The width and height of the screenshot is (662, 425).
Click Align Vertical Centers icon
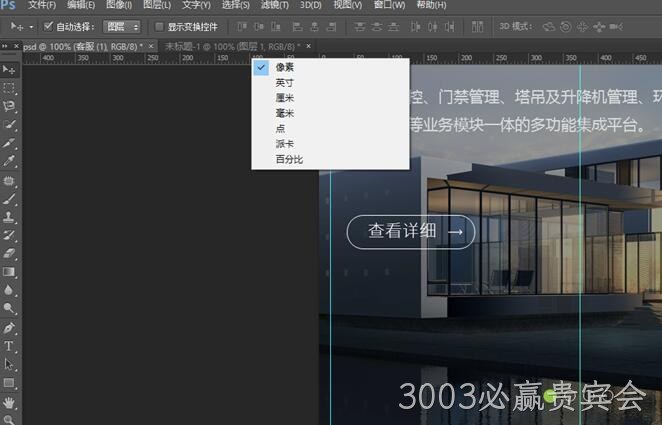(259, 27)
